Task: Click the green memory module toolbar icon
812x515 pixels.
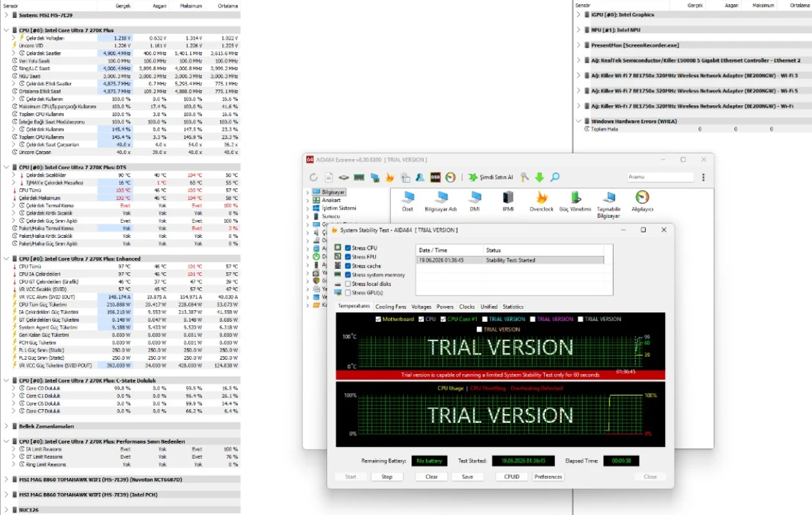Action: pos(359,177)
